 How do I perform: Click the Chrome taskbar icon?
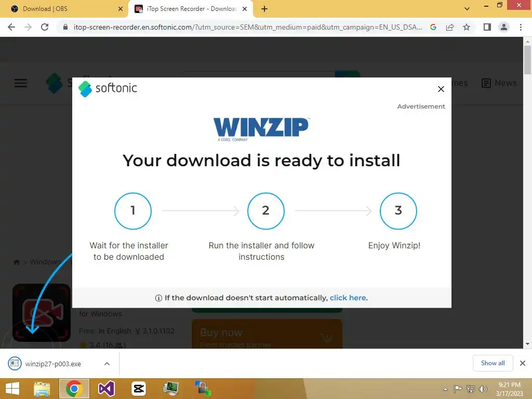(x=74, y=389)
